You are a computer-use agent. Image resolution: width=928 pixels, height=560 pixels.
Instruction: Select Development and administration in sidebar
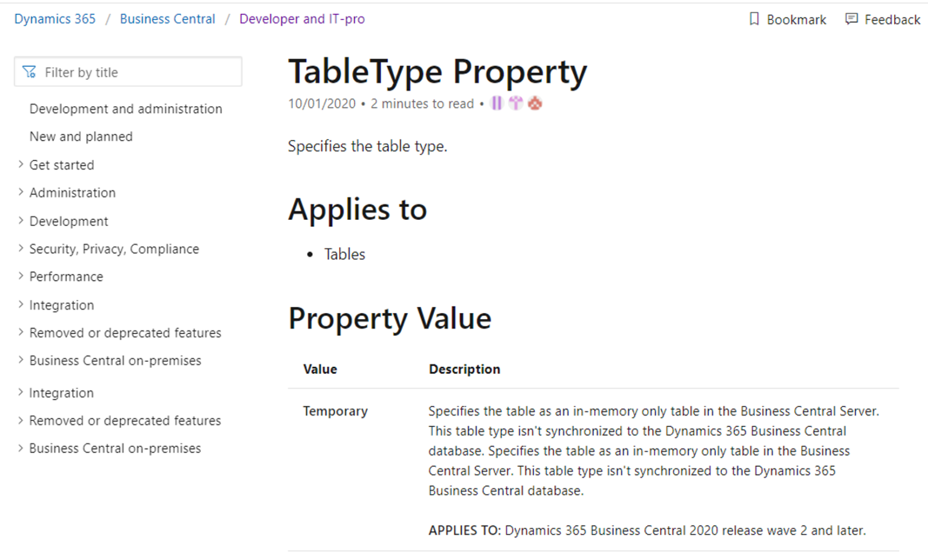pos(126,109)
